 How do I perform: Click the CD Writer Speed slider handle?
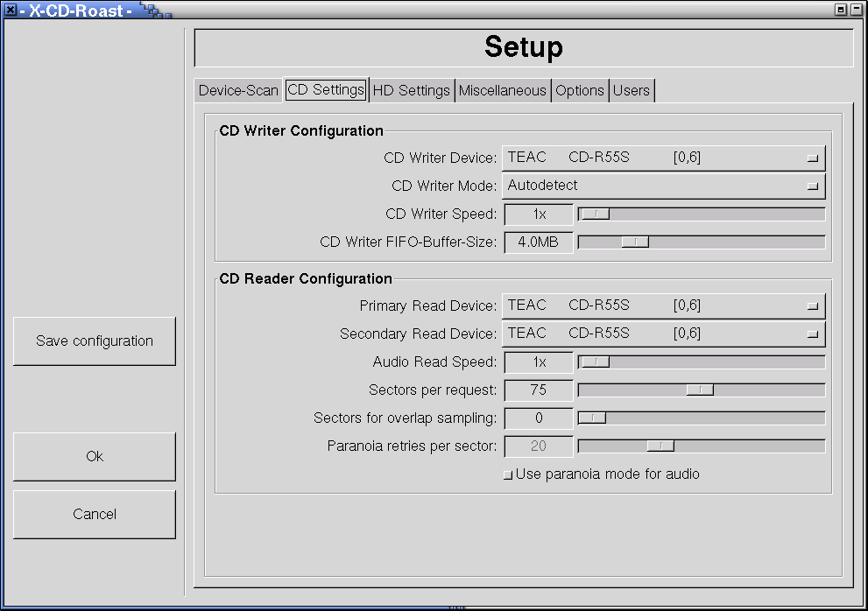click(596, 214)
